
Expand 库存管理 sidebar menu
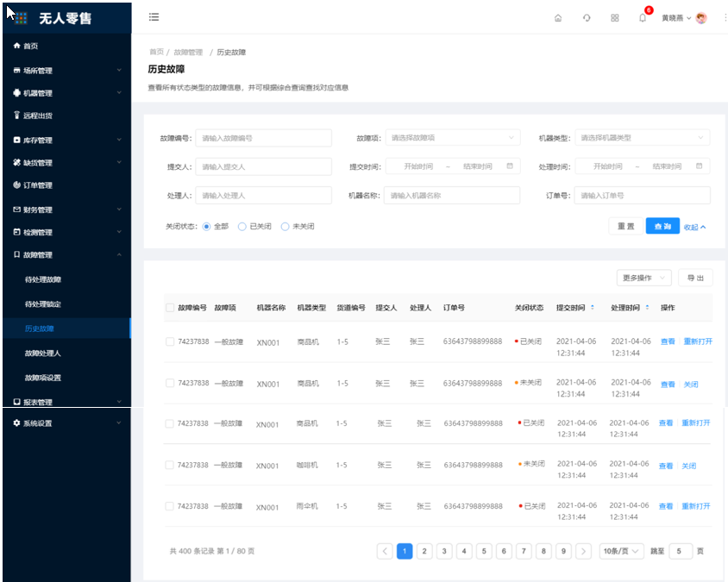pyautogui.click(x=67, y=140)
